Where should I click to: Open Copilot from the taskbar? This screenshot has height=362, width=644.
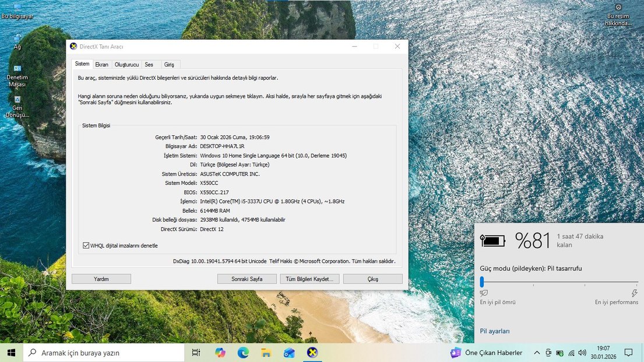(x=220, y=352)
